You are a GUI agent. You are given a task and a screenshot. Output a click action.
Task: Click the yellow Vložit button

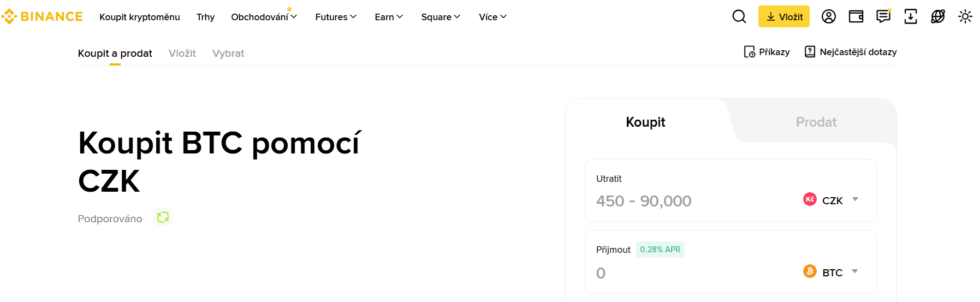pos(783,17)
